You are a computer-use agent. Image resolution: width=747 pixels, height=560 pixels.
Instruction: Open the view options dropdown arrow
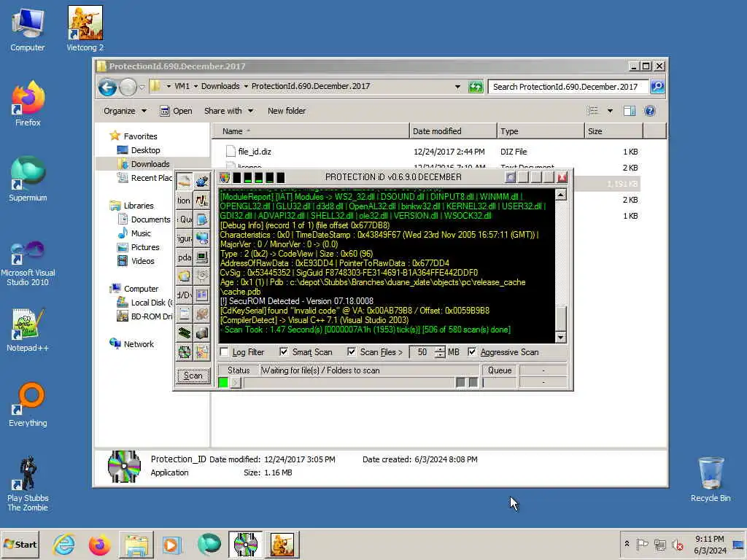(x=610, y=111)
